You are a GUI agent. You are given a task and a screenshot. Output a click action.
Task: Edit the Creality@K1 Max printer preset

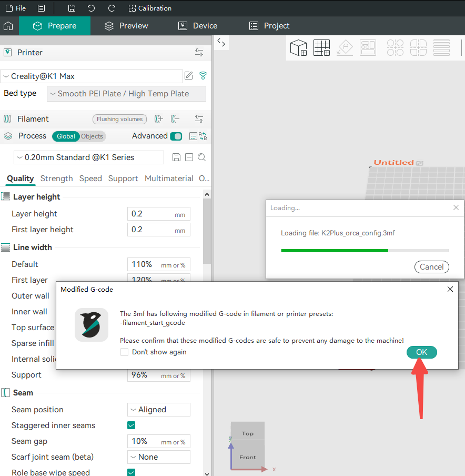(x=189, y=76)
